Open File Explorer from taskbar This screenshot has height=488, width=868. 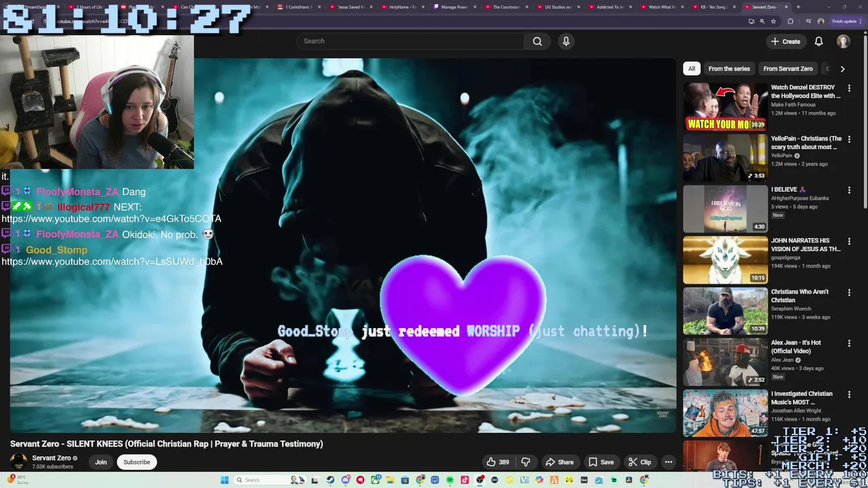point(390,480)
